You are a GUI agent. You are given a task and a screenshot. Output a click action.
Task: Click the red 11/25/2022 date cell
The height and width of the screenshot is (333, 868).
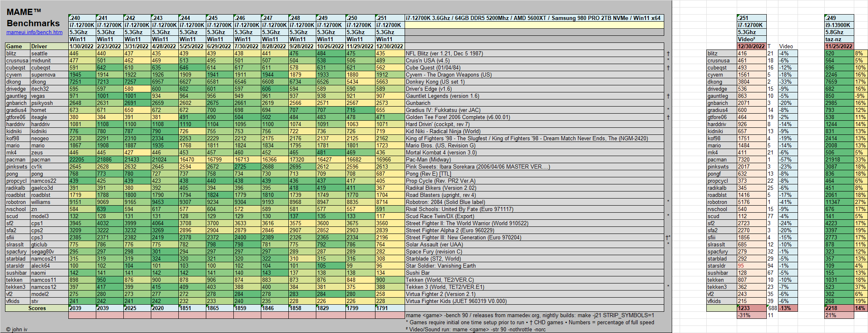(x=839, y=46)
